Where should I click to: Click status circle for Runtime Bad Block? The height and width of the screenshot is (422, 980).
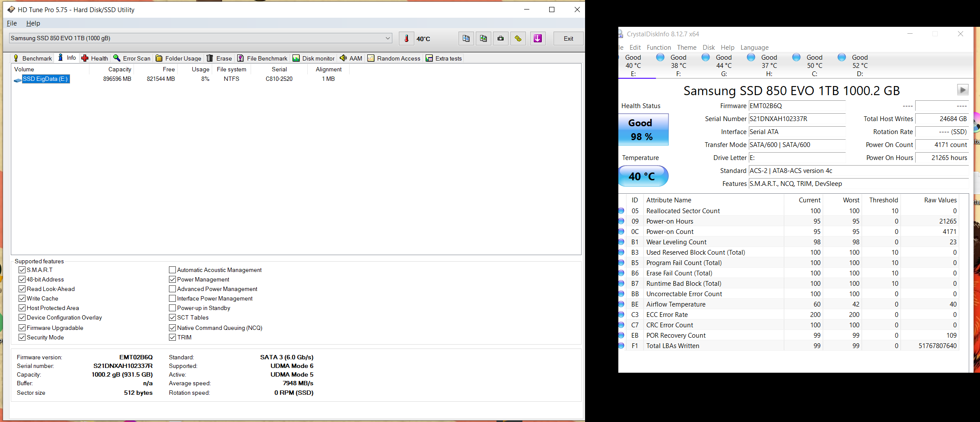pyautogui.click(x=621, y=283)
